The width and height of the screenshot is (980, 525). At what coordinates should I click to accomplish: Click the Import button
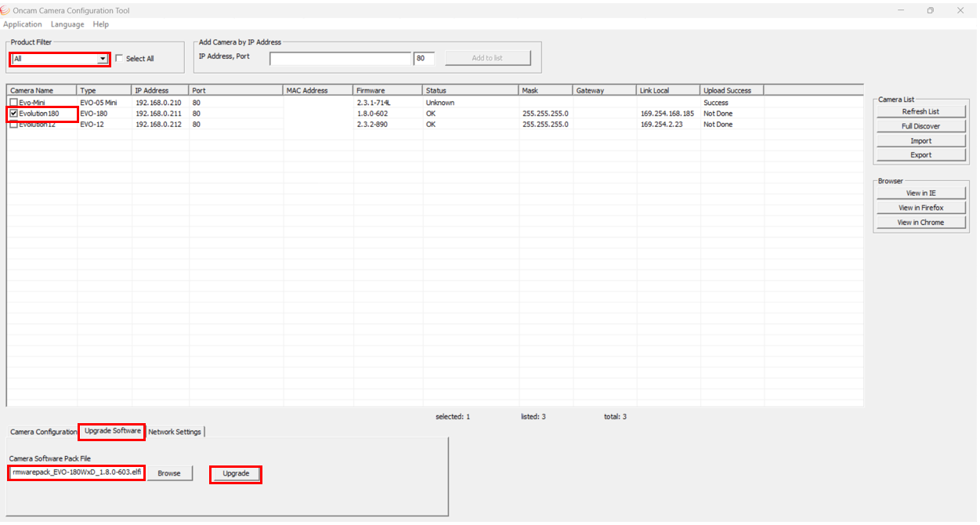click(920, 141)
